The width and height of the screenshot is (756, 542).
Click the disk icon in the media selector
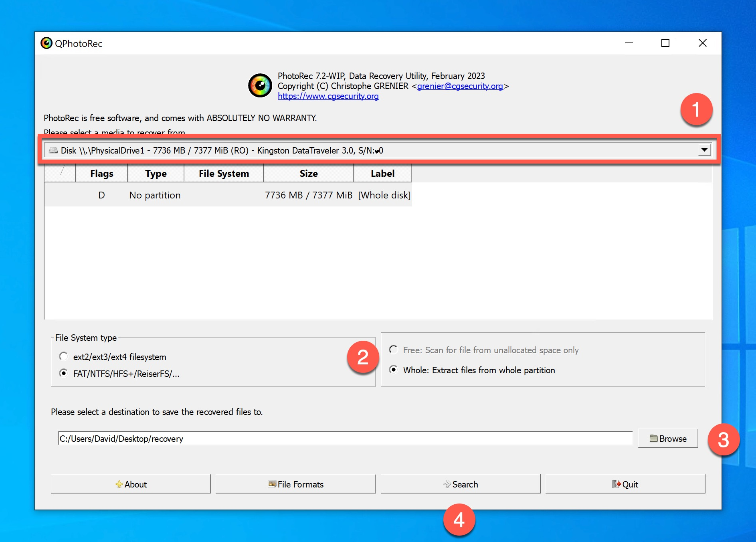tap(53, 150)
